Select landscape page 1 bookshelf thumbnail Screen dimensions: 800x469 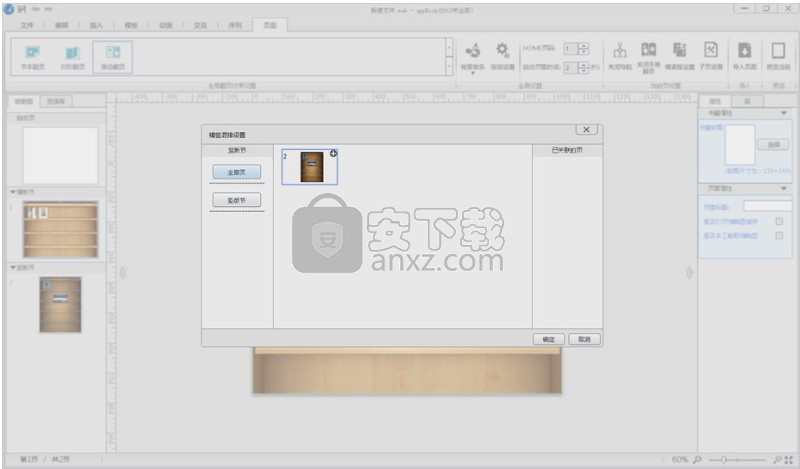(x=60, y=230)
